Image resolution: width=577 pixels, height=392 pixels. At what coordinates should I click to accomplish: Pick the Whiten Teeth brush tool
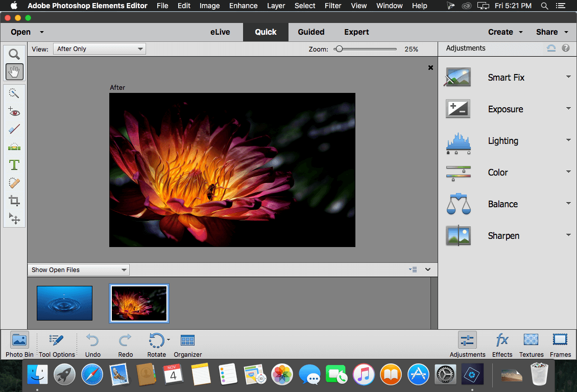(14, 129)
